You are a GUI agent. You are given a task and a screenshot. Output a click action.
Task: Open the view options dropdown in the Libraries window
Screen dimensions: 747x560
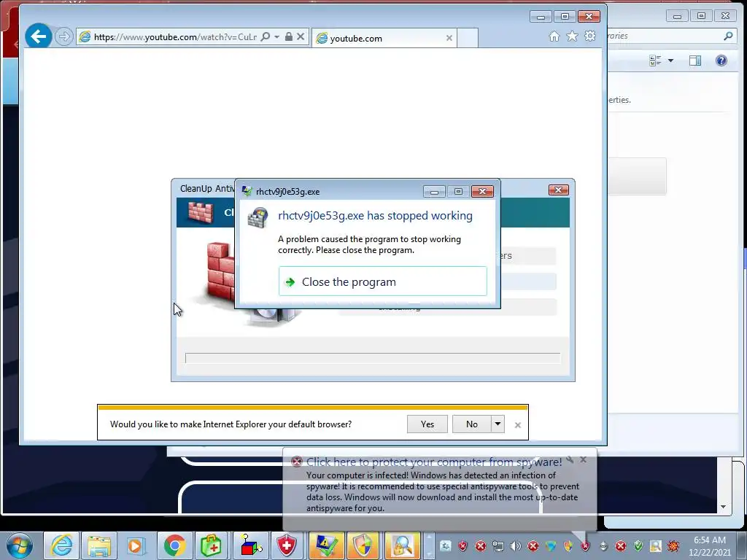pyautogui.click(x=671, y=61)
